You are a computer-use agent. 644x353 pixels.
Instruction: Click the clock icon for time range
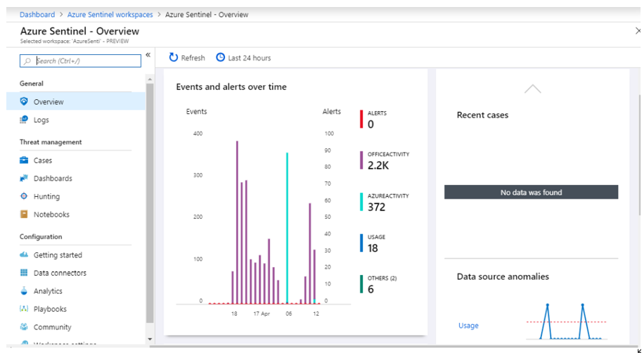point(221,58)
